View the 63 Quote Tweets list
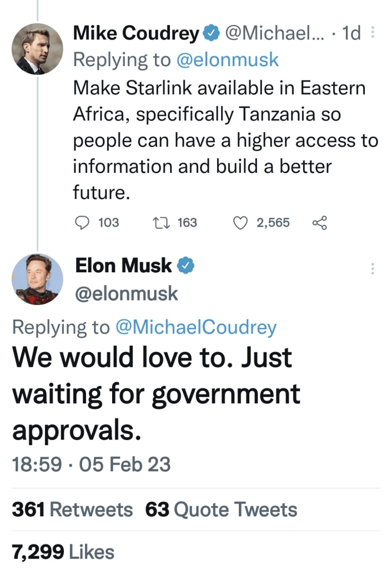 coord(221,510)
